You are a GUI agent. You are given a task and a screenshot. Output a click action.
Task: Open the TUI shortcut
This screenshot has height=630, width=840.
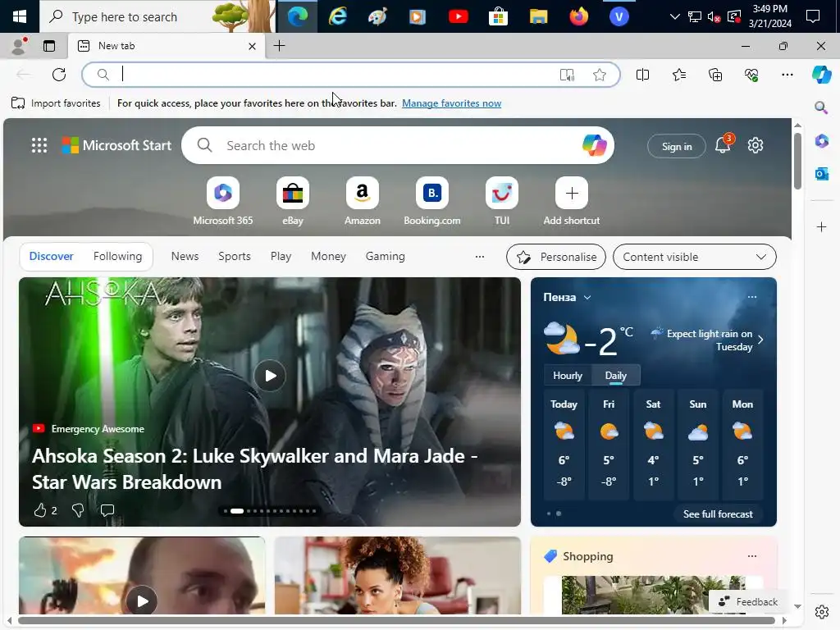(502, 201)
